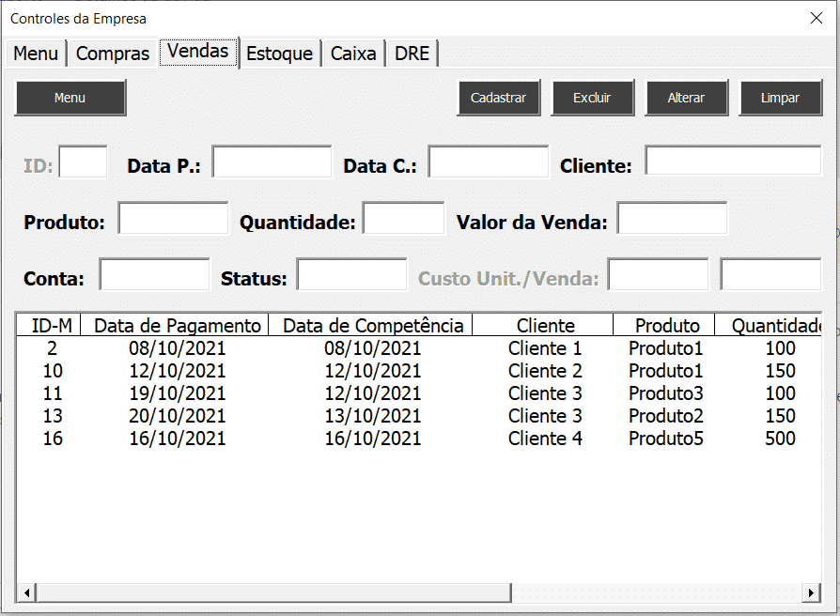Viewport: 840px width, 616px height.
Task: Click the Data de Competência column header
Action: (x=370, y=326)
